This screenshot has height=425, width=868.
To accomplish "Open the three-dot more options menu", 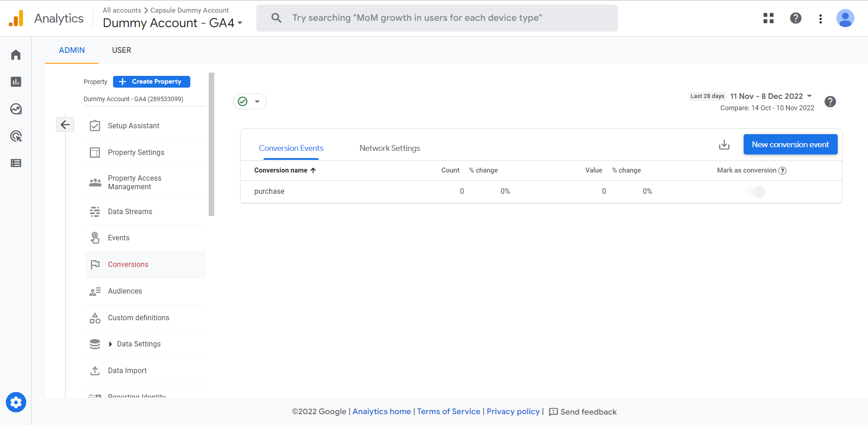I will [x=821, y=19].
